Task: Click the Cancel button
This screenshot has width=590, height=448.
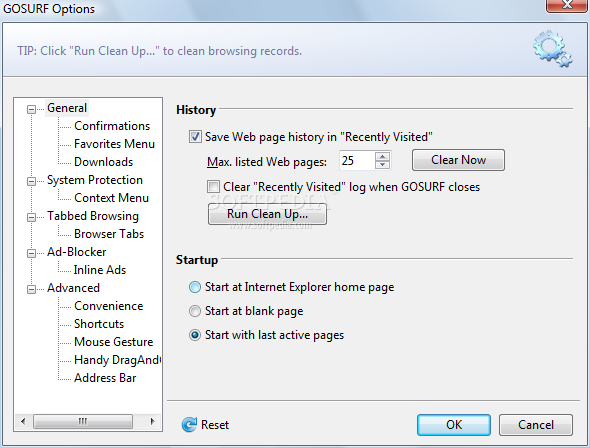Action: [x=536, y=425]
